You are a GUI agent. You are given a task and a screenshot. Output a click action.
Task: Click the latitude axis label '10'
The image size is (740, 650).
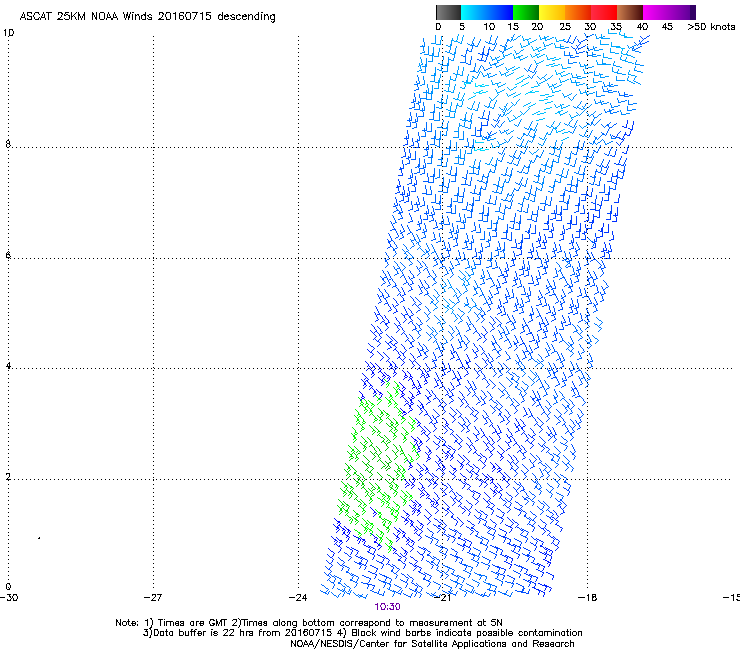tap(8, 33)
